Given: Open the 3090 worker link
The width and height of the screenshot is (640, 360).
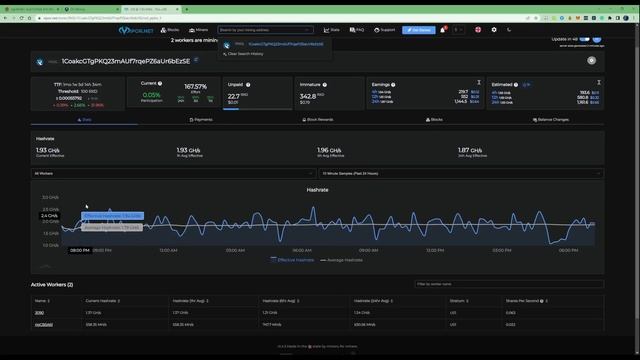Looking at the screenshot, I should point(39,313).
